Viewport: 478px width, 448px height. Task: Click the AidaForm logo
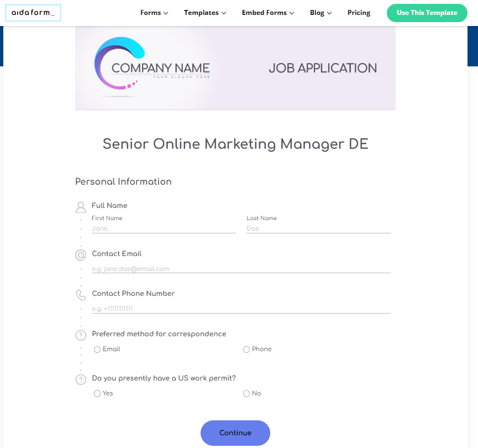33,13
